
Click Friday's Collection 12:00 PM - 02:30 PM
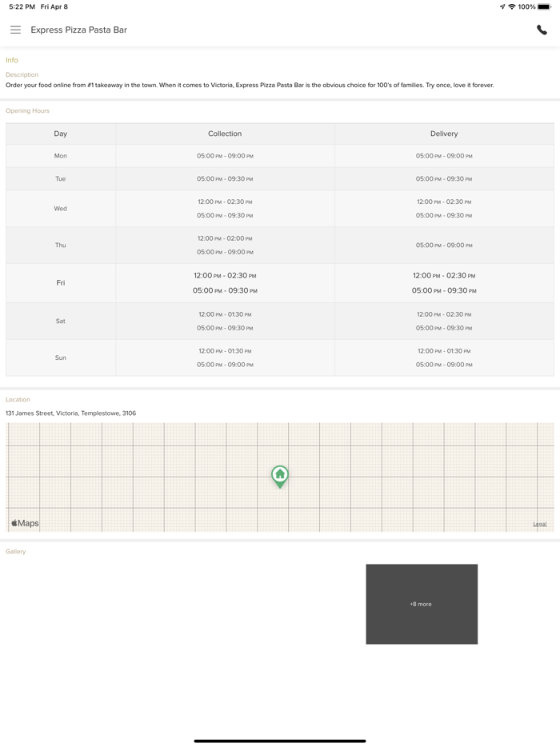coord(225,275)
